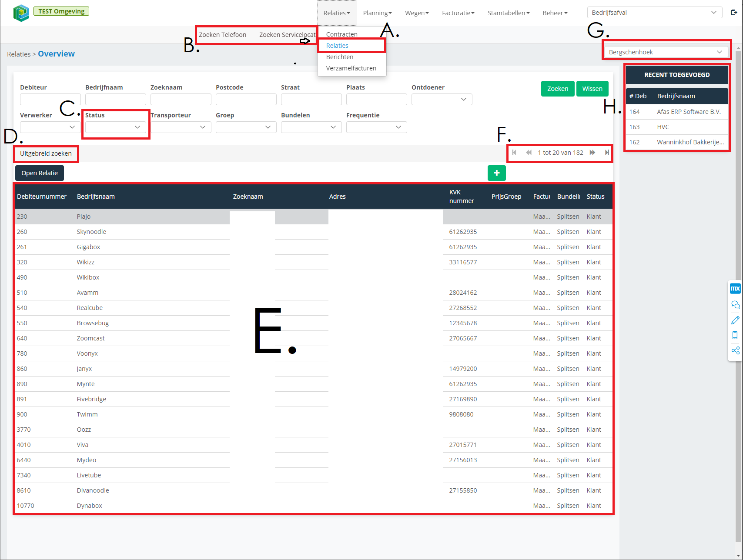The width and height of the screenshot is (743, 560).
Task: Go to last page of results
Action: pyautogui.click(x=607, y=153)
